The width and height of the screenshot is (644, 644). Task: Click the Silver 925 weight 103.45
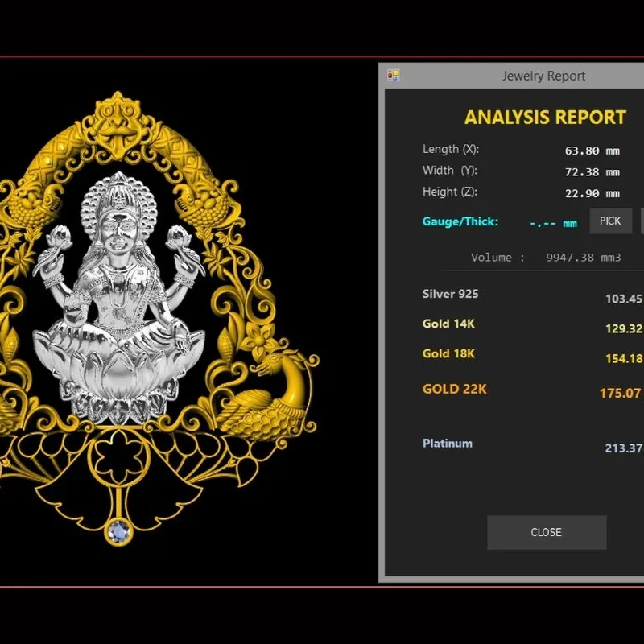624,299
